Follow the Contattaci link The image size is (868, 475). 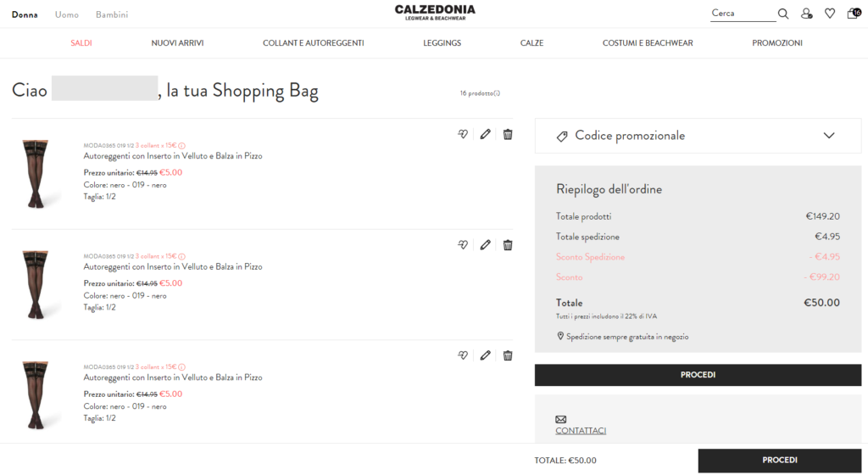click(x=581, y=431)
